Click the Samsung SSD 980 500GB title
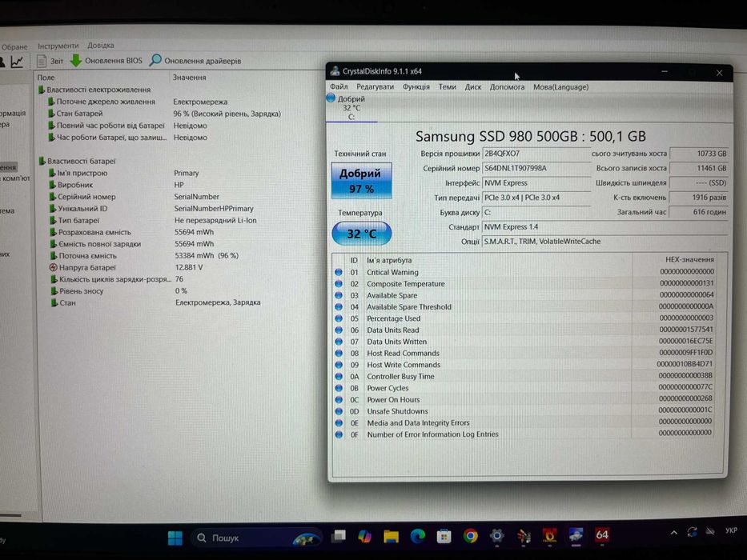 pos(530,136)
